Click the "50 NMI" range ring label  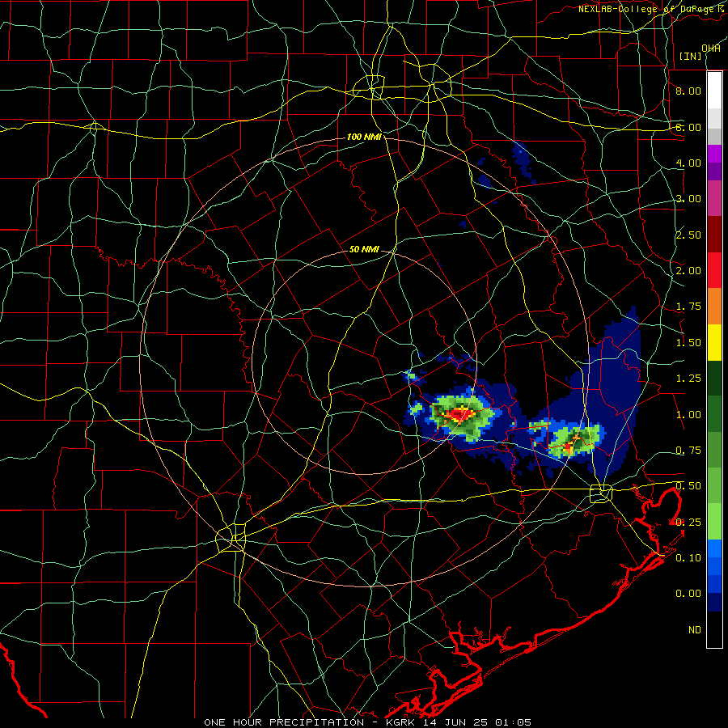(364, 249)
